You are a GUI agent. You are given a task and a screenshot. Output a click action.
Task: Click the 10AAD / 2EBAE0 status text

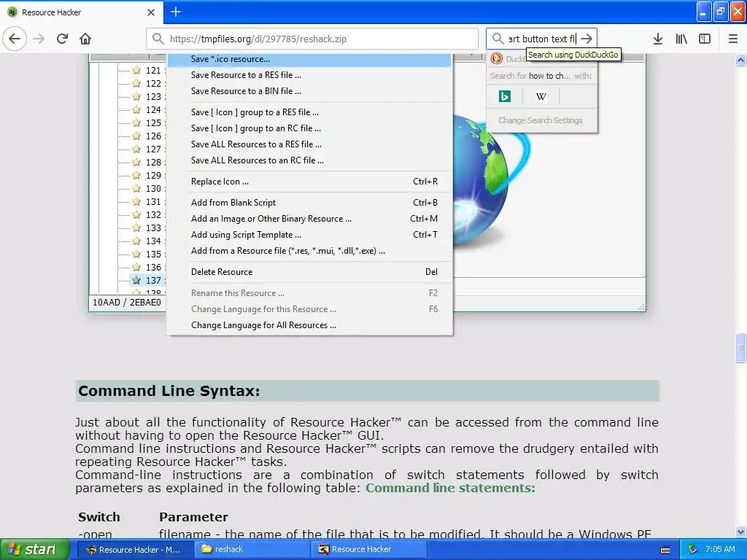pos(127,303)
